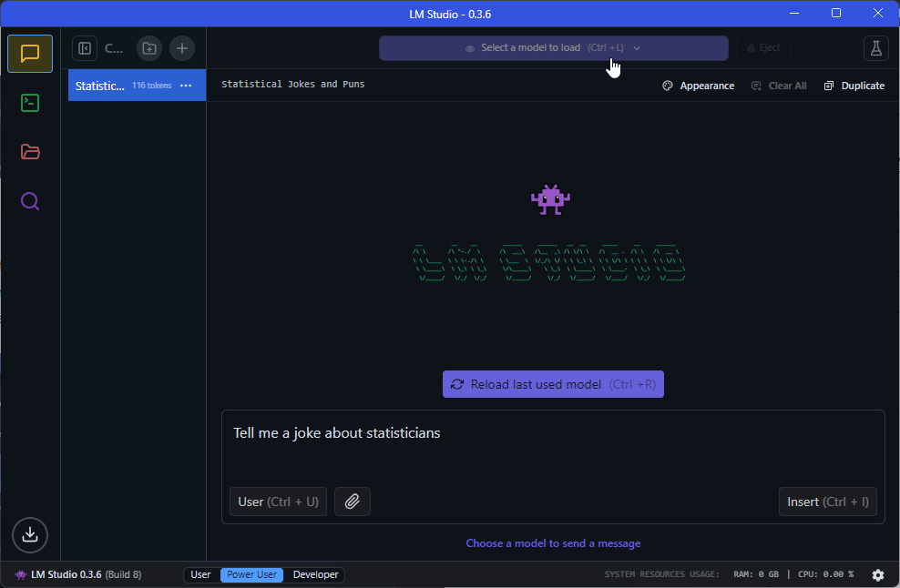Close the LM Studio window
Viewport: 900px width, 588px height.
click(878, 13)
